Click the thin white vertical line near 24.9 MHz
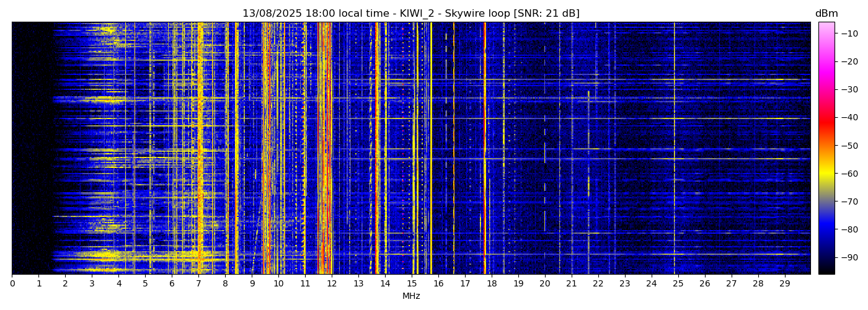 click(x=675, y=149)
